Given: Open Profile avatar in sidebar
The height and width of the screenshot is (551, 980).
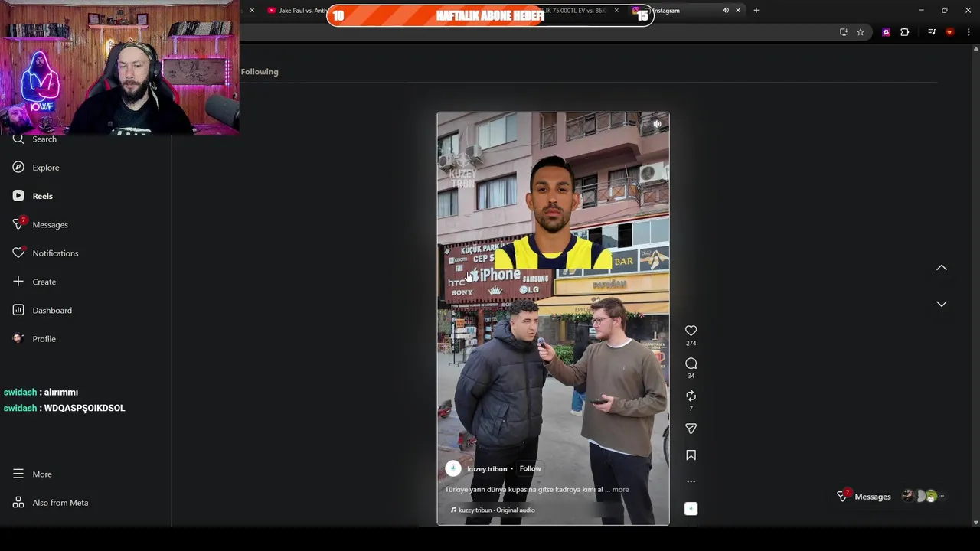Looking at the screenshot, I should [18, 338].
